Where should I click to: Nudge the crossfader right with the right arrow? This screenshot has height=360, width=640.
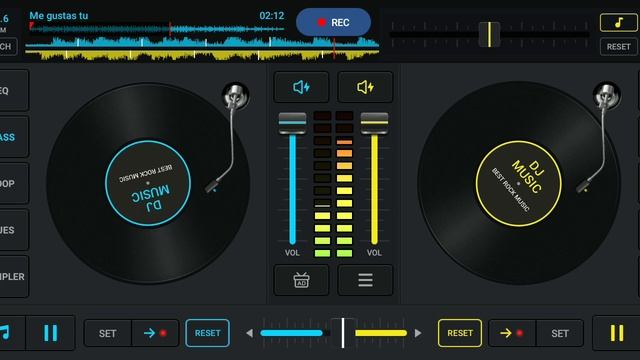[418, 333]
